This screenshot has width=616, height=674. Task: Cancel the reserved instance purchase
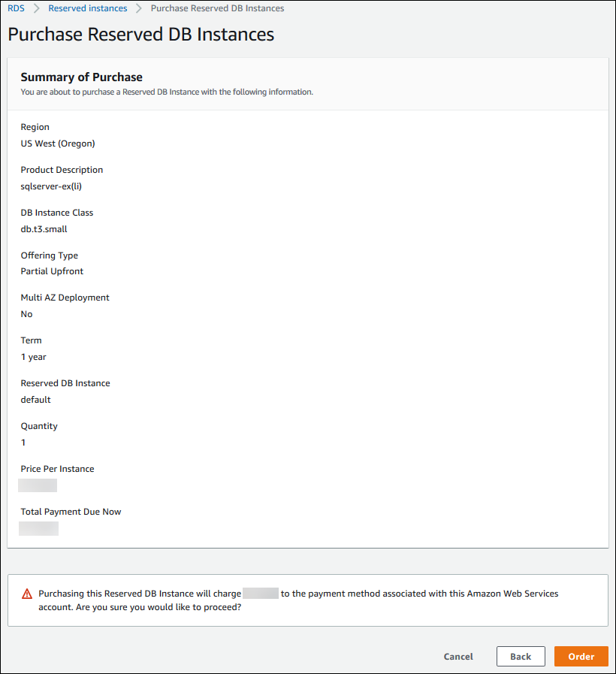tap(458, 656)
